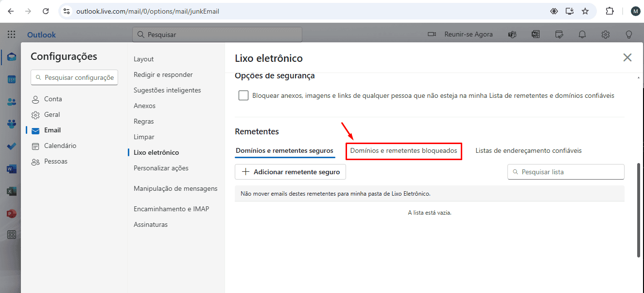Open Redigir e responder option
This screenshot has height=293, width=644.
point(163,74)
